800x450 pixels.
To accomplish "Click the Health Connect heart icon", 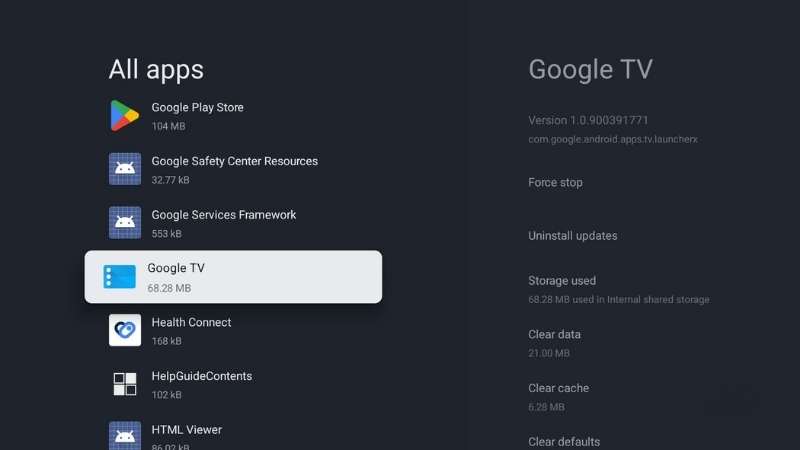I will (124, 330).
